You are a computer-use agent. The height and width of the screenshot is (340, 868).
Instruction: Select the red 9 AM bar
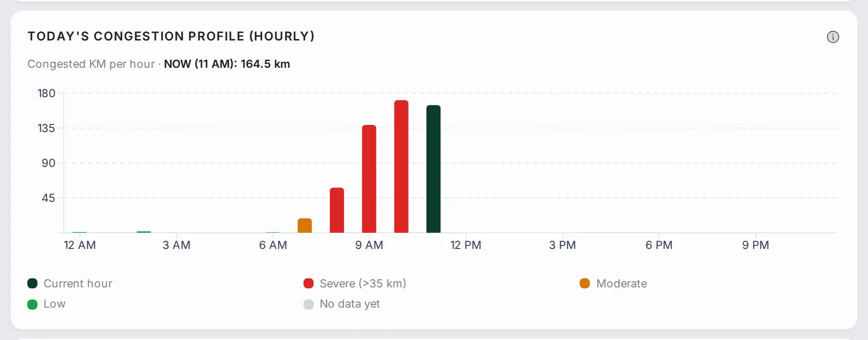(x=369, y=179)
